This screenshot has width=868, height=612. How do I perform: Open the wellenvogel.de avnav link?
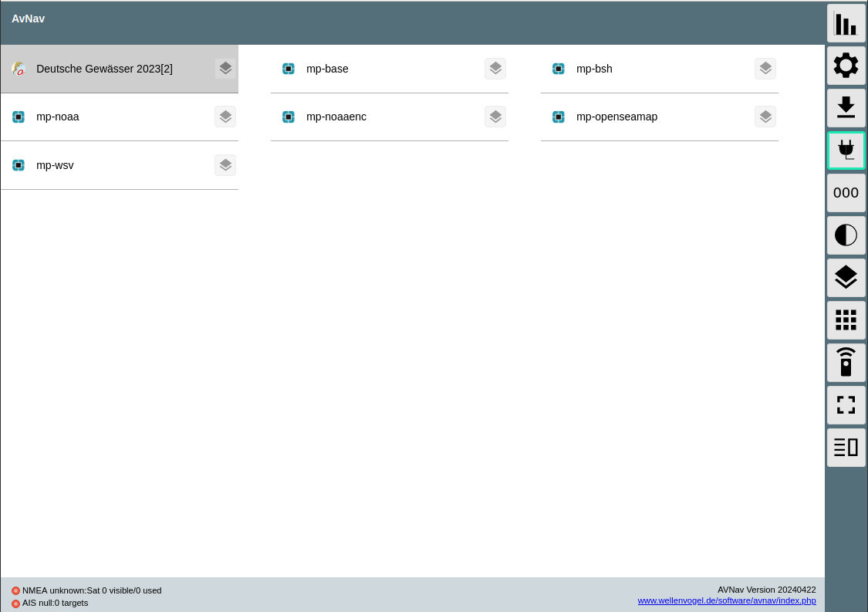pyautogui.click(x=727, y=600)
